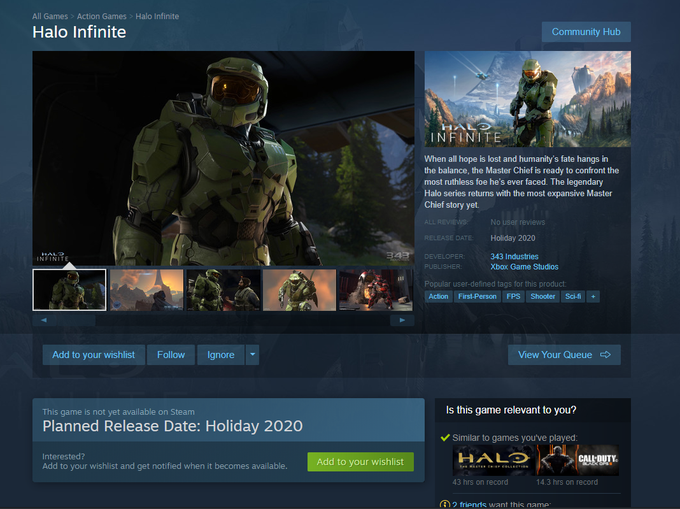Select the FPS tag
Image resolution: width=680 pixels, height=509 pixels.
point(513,297)
